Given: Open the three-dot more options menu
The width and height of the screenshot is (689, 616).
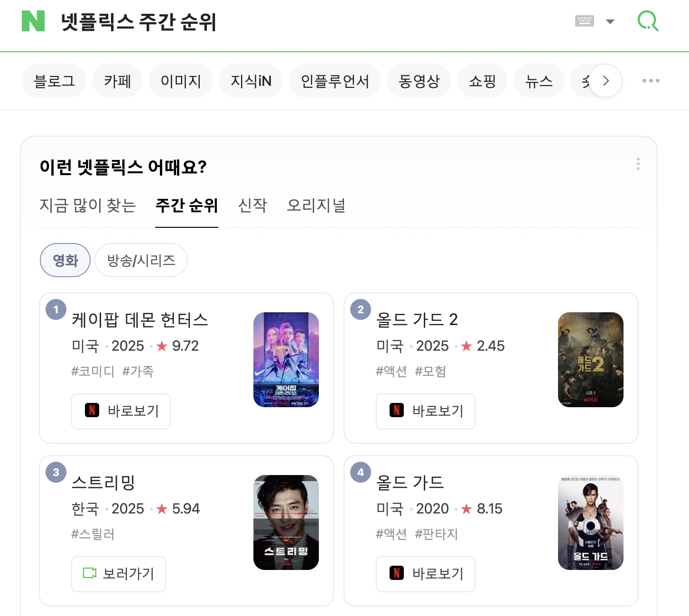Looking at the screenshot, I should 651,81.
